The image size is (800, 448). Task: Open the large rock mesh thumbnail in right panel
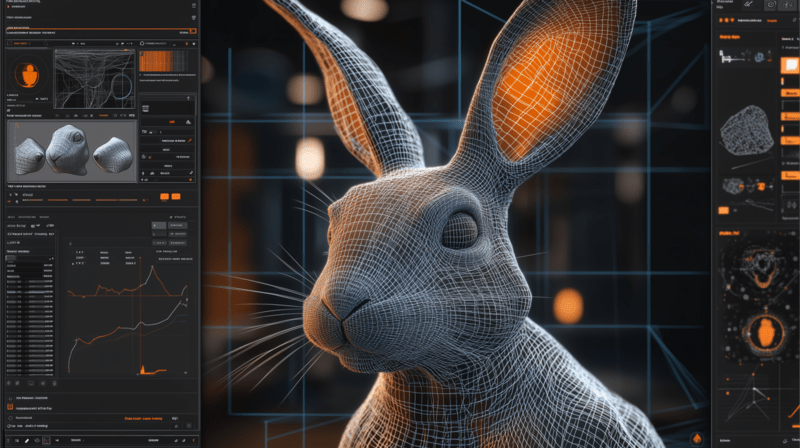point(747,130)
